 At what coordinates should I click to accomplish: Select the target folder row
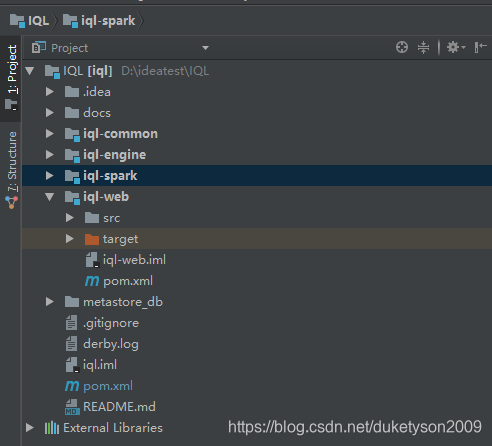[257, 239]
